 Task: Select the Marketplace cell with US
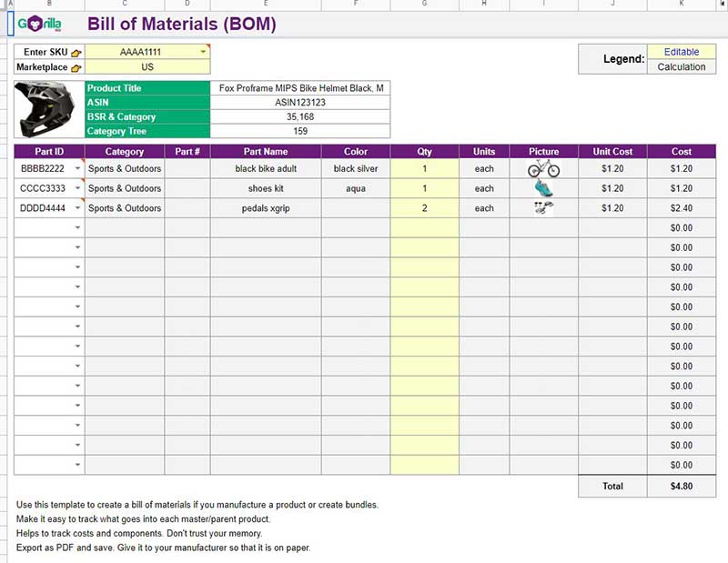147,66
